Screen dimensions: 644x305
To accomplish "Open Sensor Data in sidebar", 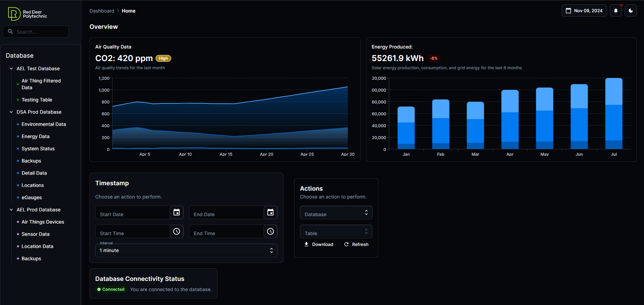I will pyautogui.click(x=36, y=234).
